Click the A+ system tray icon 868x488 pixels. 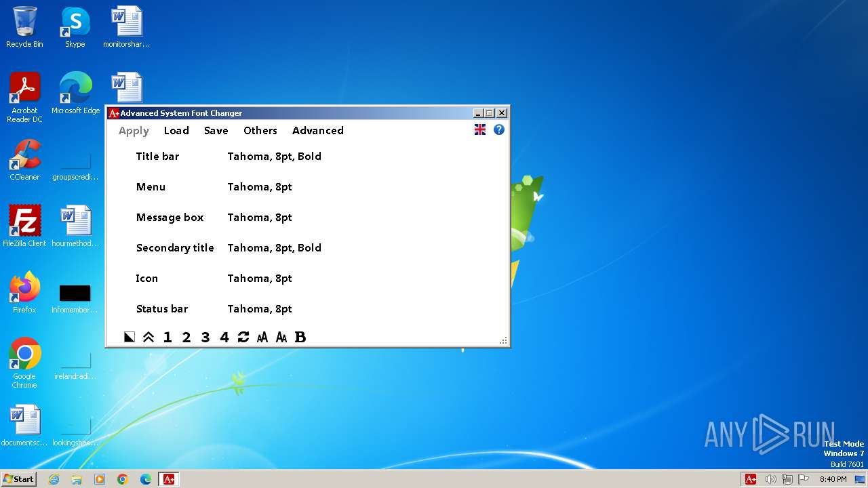pos(751,479)
